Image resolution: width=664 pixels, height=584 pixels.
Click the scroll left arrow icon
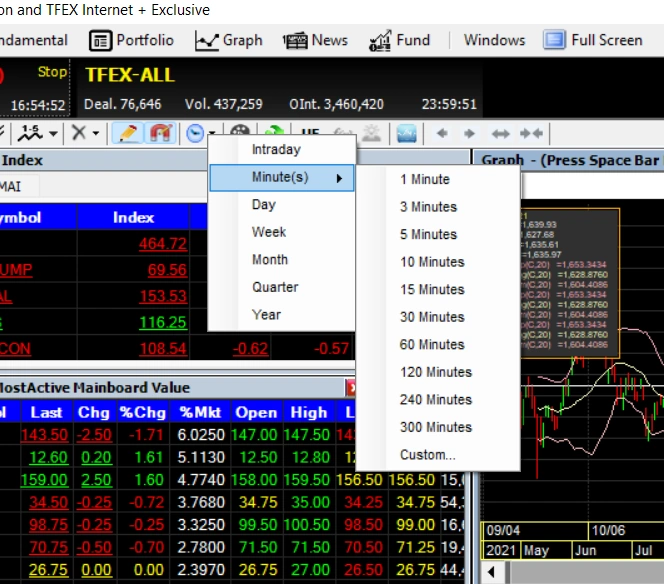[x=442, y=134]
